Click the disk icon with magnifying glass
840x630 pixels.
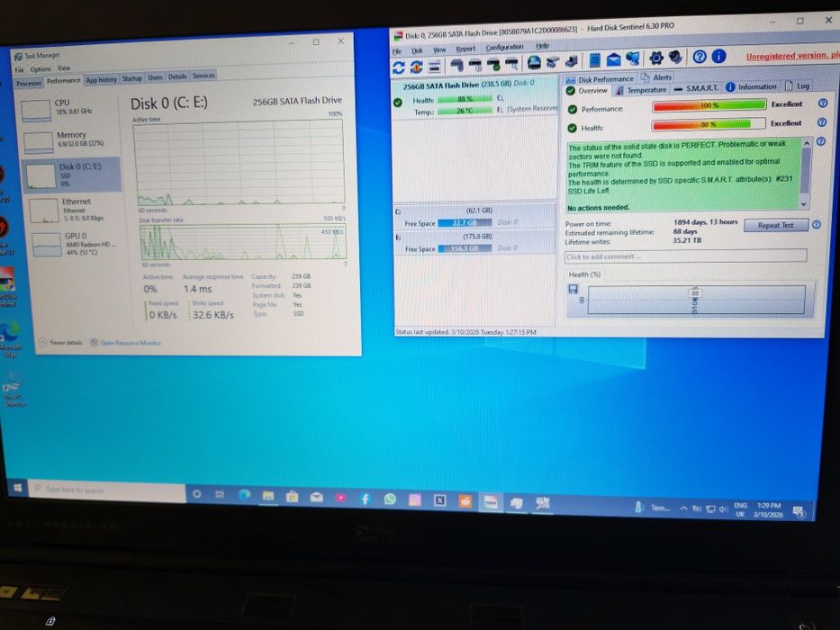(x=511, y=64)
